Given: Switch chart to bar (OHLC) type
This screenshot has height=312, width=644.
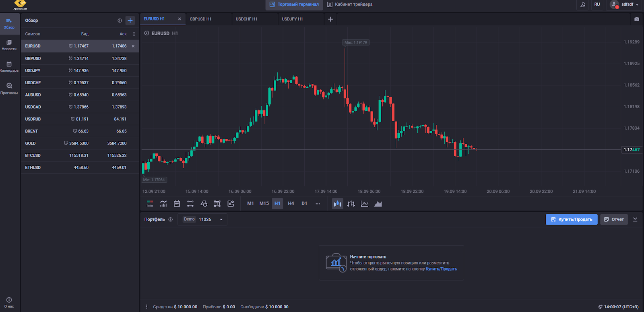Looking at the screenshot, I should tap(351, 204).
